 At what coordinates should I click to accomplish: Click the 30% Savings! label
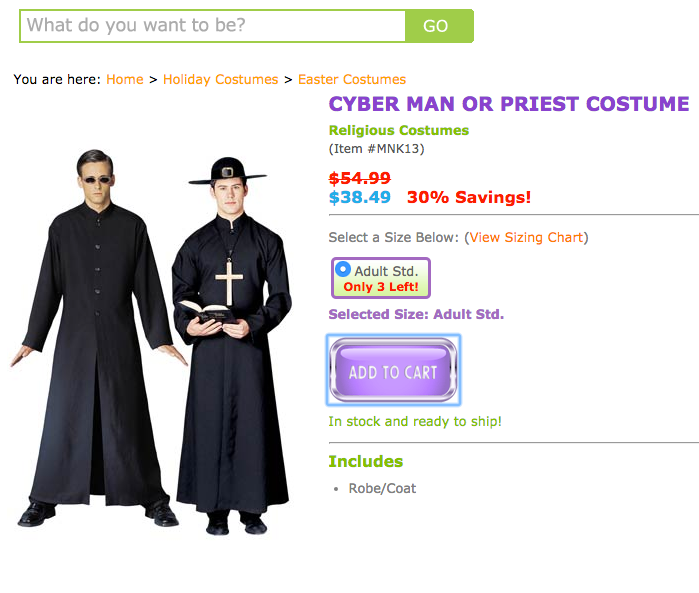pos(469,197)
